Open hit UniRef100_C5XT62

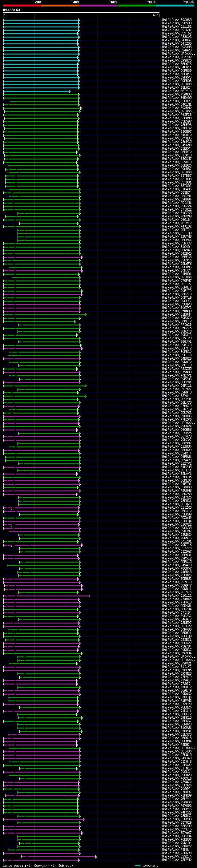pyautogui.click(x=177, y=33)
